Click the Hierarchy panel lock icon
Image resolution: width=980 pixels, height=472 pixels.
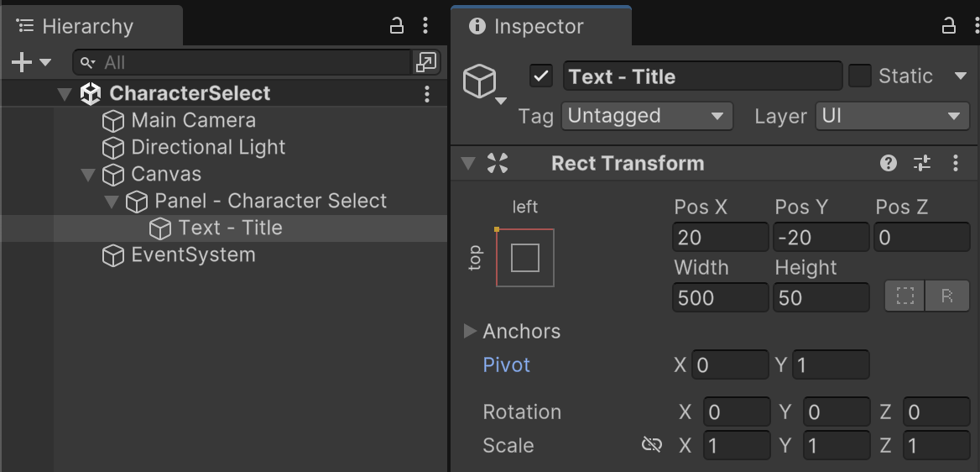(398, 26)
